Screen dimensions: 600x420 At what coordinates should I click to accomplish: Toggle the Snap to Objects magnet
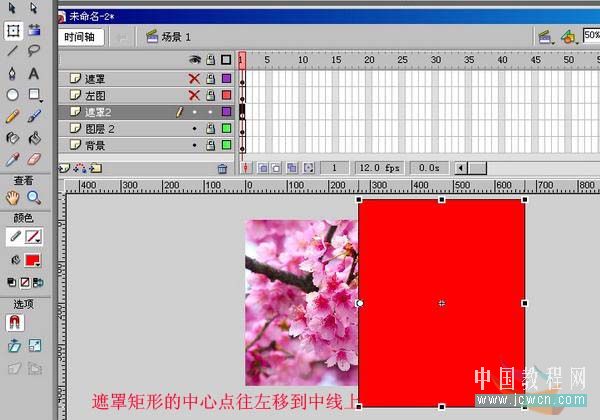tap(15, 323)
